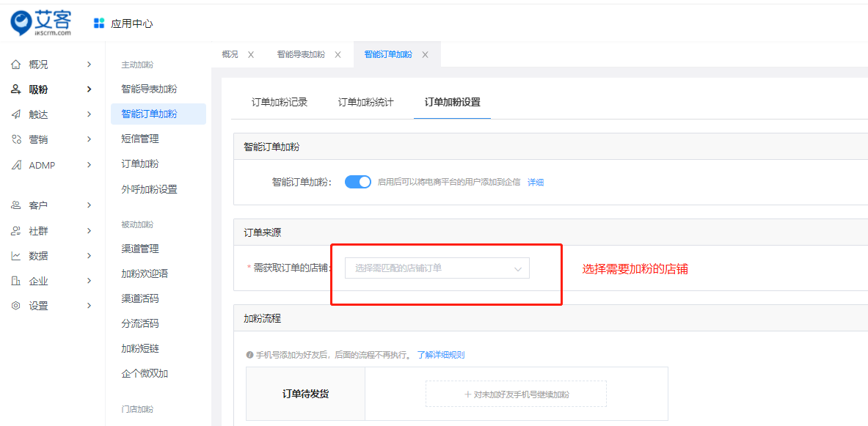This screenshot has width=868, height=426.
Task: Click the 设置 gear icon
Action: coord(15,306)
